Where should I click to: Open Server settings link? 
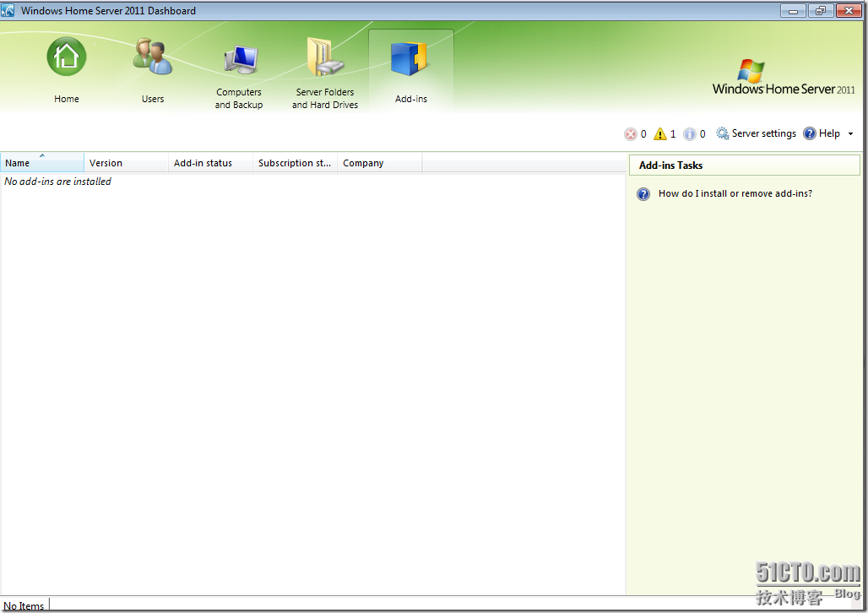[x=764, y=133]
